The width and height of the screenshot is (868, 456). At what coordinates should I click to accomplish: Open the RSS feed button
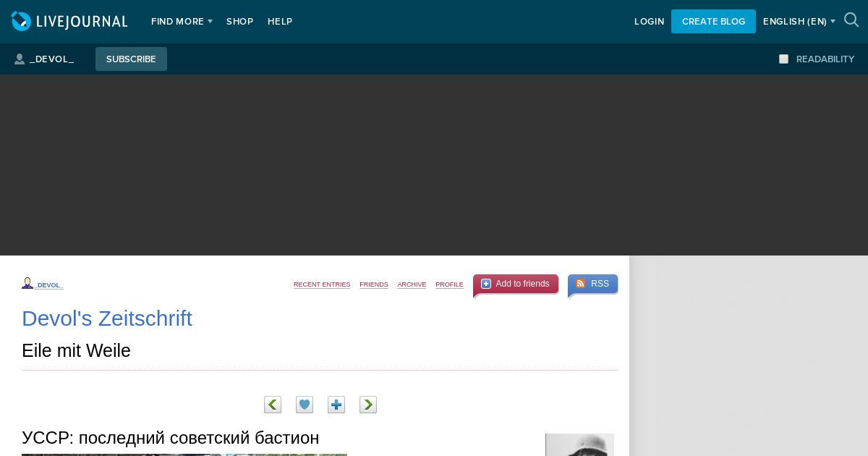click(592, 284)
